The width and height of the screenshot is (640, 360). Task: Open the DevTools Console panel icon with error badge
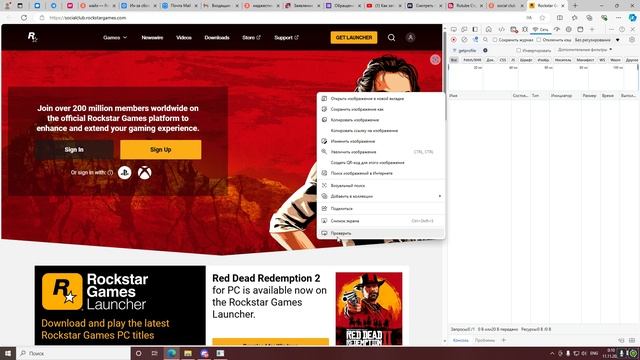coord(514,29)
